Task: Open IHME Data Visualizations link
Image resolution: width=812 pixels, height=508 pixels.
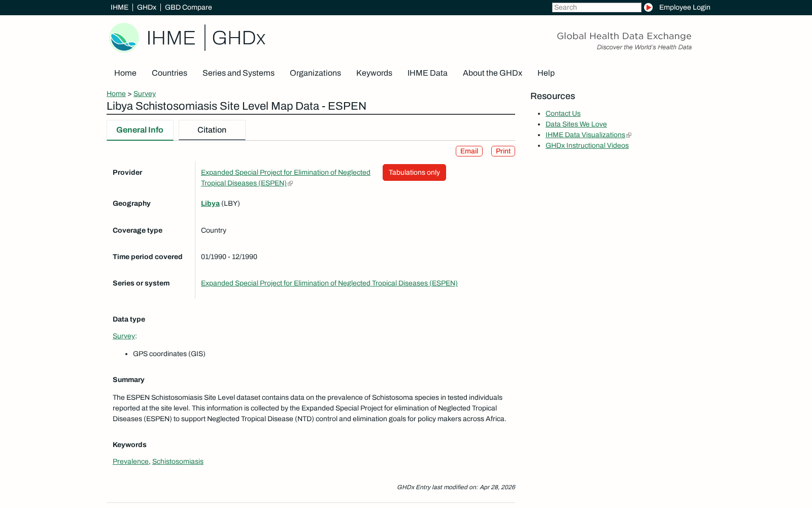Action: (x=585, y=135)
